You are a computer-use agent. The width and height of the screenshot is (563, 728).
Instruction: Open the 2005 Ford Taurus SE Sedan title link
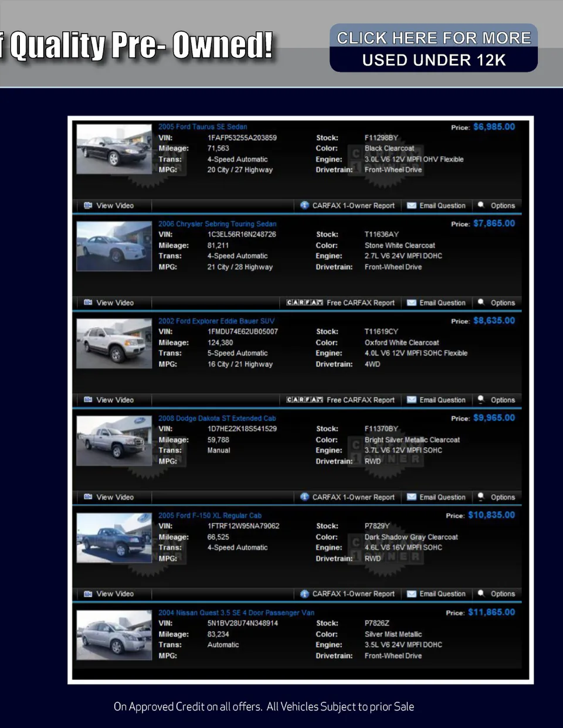(202, 127)
